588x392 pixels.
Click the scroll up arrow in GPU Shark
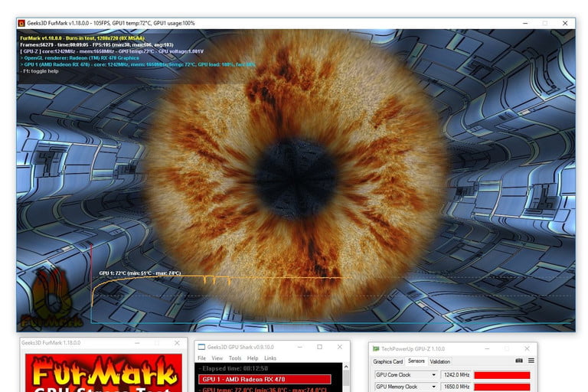(x=346, y=368)
